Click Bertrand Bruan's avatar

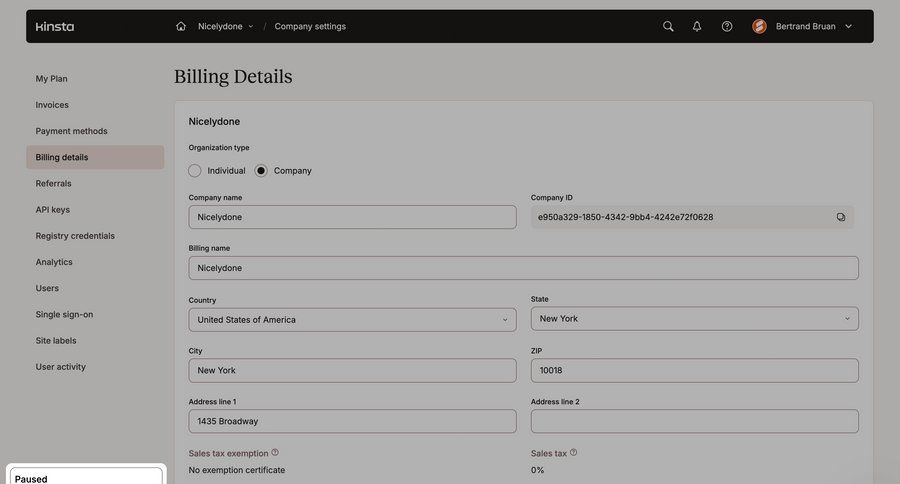point(759,26)
